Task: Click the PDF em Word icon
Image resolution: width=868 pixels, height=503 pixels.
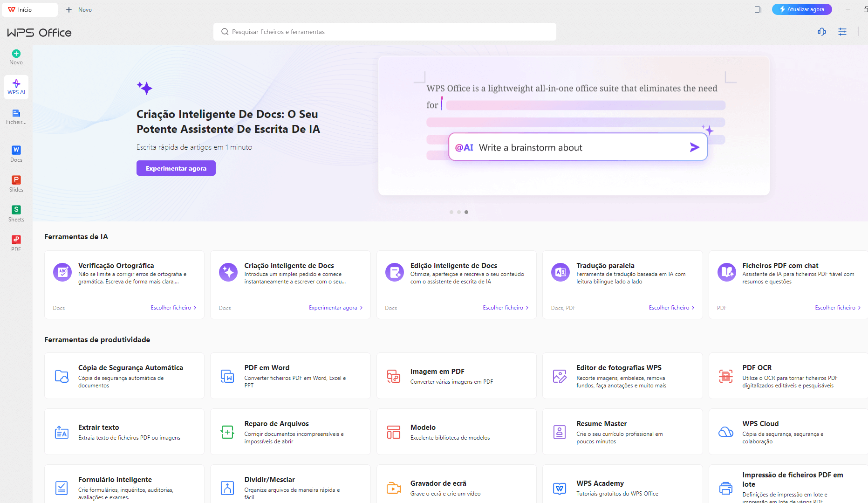Action: [227, 376]
